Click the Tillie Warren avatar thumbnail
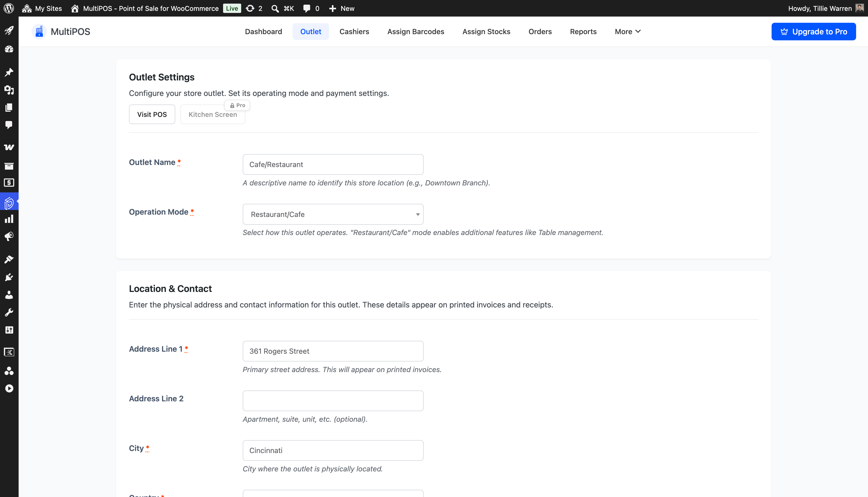The width and height of the screenshot is (868, 497). click(859, 8)
